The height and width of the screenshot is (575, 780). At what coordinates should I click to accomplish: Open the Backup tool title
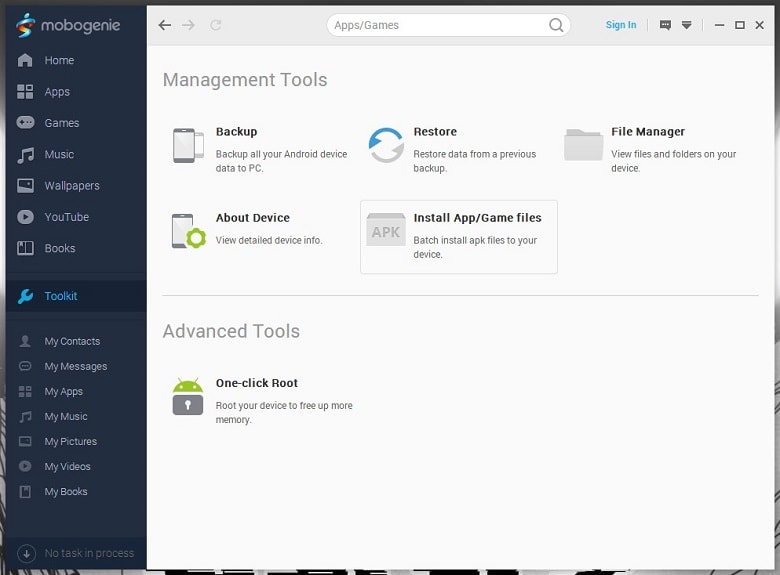click(236, 132)
